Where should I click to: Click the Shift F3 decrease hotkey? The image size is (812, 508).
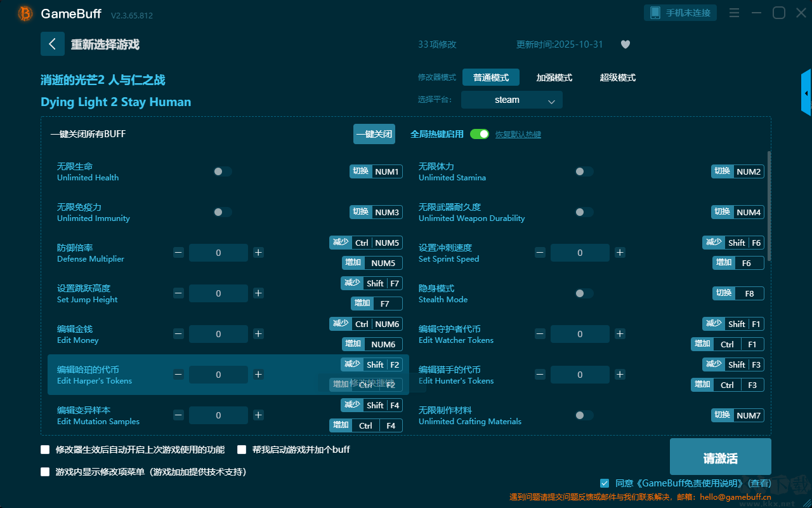coord(733,364)
